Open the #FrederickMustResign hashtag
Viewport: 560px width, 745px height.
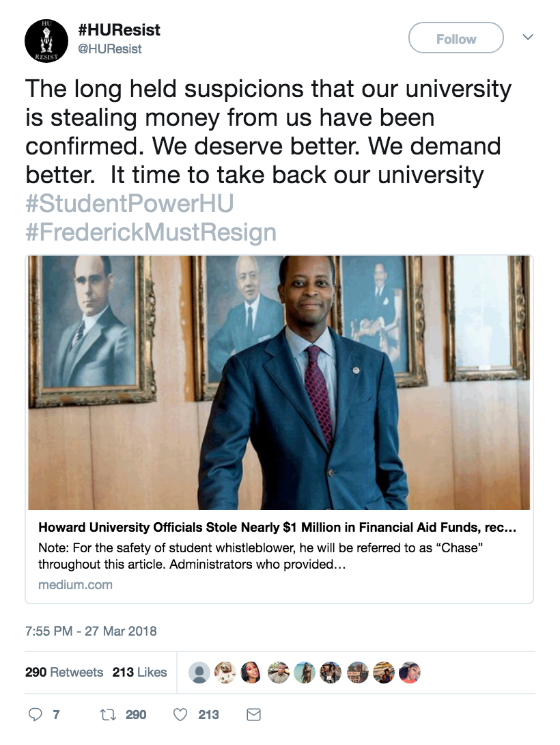point(151,232)
